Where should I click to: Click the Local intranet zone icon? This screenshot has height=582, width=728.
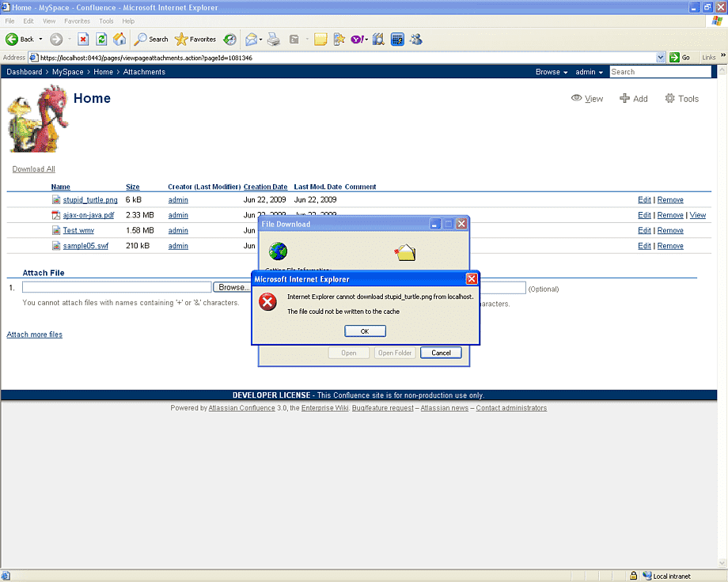(x=646, y=576)
